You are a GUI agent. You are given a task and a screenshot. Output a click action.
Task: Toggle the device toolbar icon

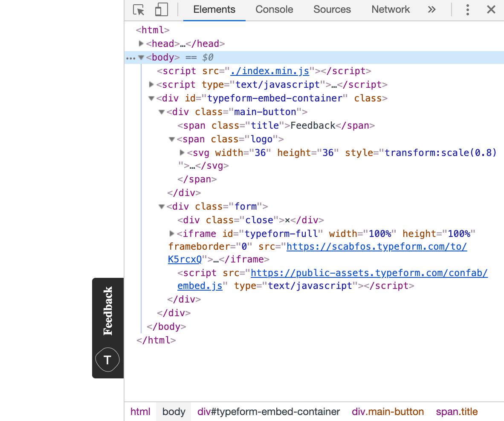coord(161,10)
